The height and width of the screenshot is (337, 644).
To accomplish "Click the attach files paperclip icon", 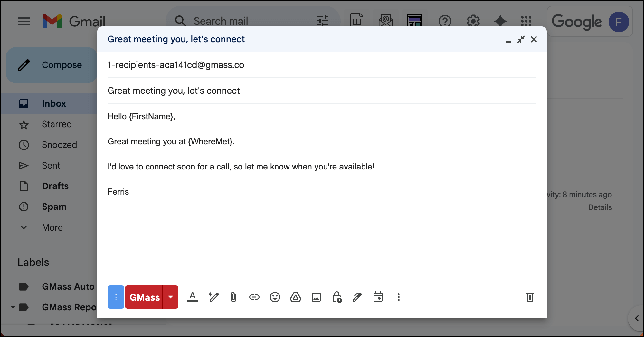I will [233, 297].
